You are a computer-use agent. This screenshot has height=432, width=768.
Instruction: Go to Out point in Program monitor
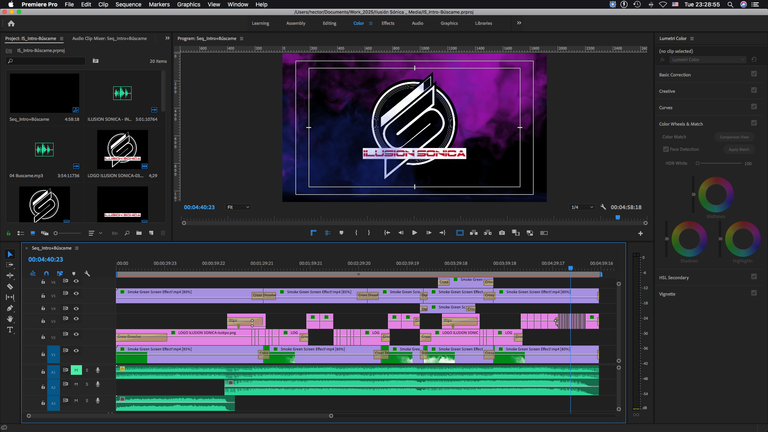coord(442,233)
